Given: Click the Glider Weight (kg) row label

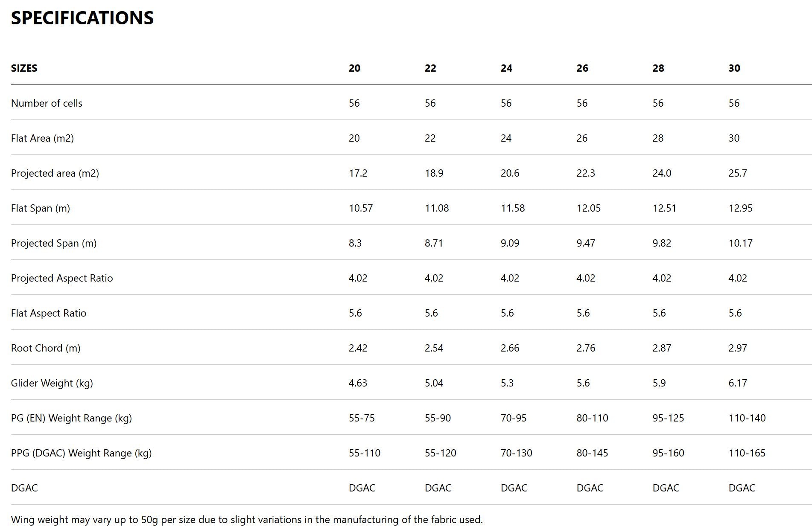Looking at the screenshot, I should point(52,383).
